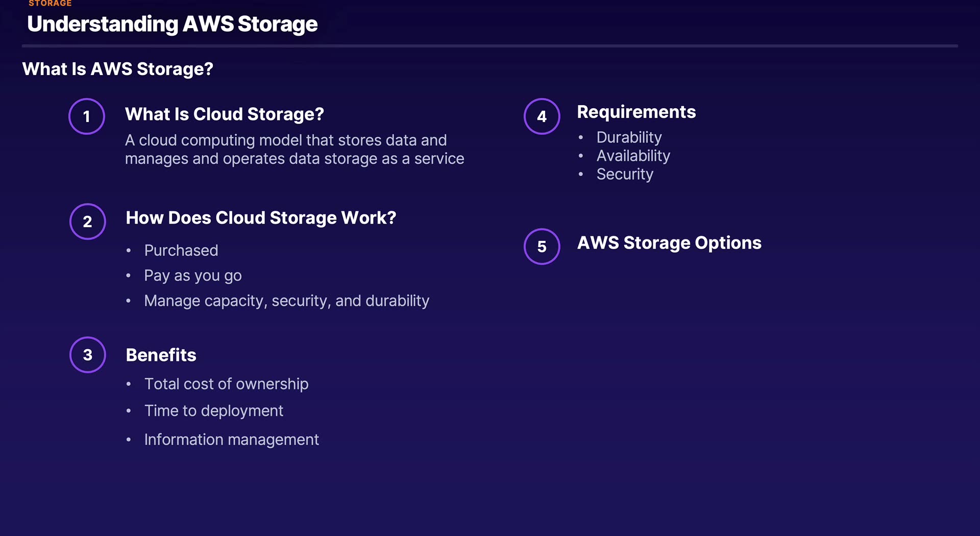The height and width of the screenshot is (536, 980).
Task: Click the "Durability" requirement bullet
Action: point(629,137)
